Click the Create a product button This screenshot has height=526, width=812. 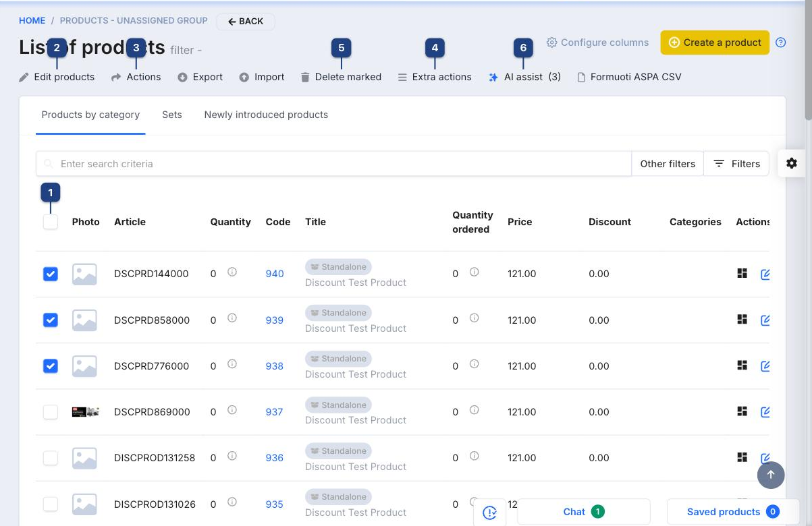pyautogui.click(x=715, y=42)
